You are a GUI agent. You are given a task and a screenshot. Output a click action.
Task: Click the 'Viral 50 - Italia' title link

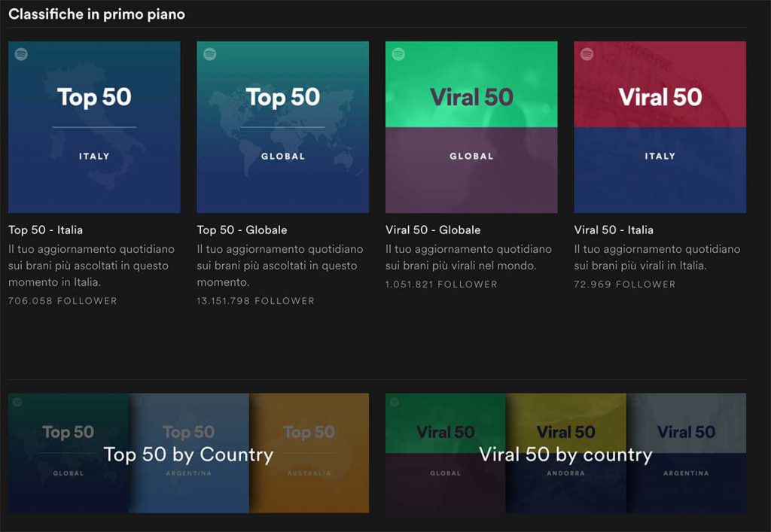coord(614,230)
